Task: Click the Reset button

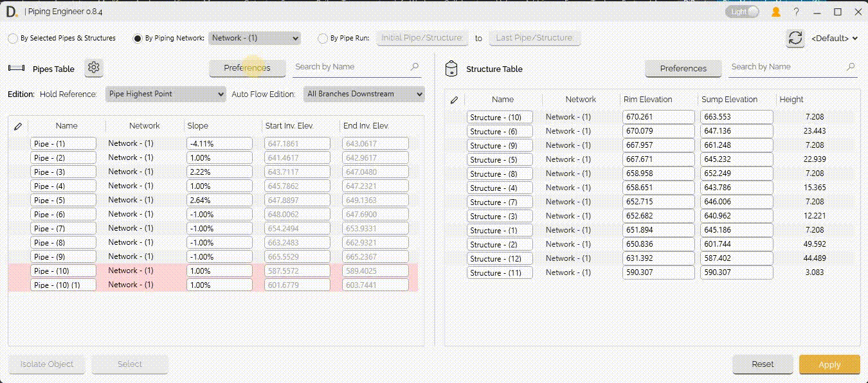Action: pyautogui.click(x=763, y=364)
